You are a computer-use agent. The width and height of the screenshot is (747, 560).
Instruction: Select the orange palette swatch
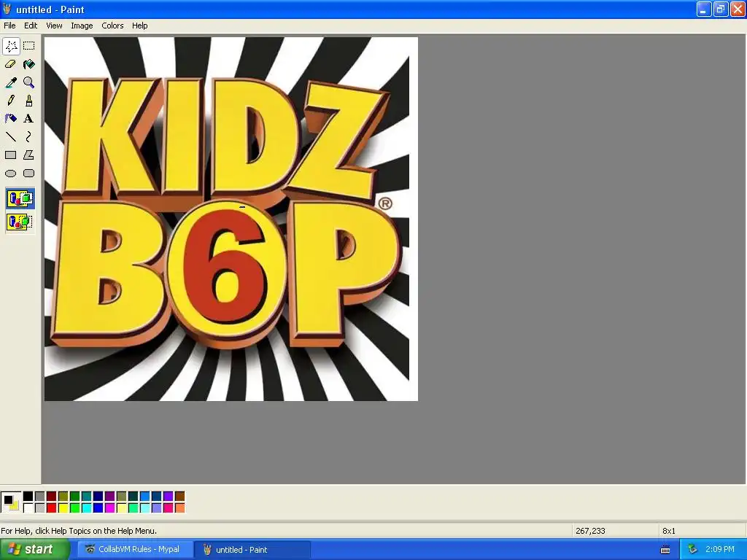click(x=179, y=508)
